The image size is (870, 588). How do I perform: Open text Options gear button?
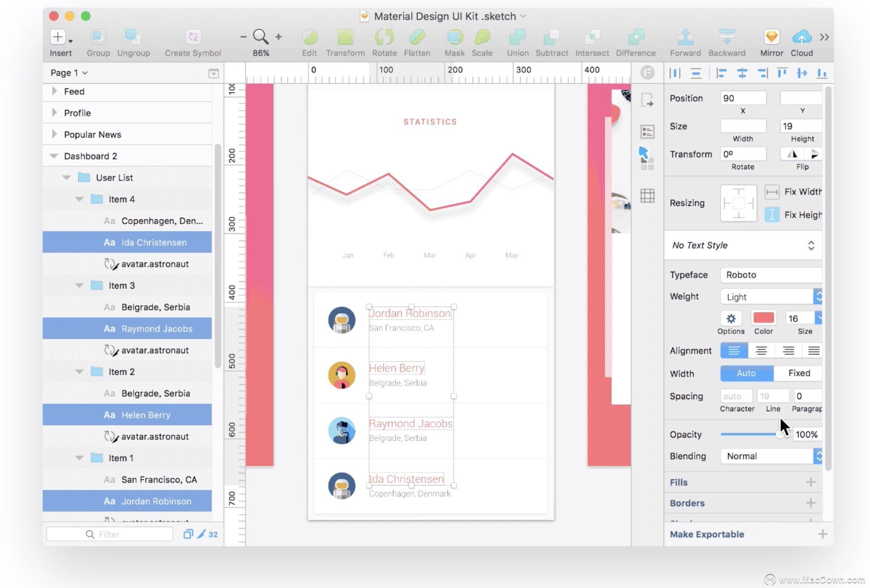click(731, 318)
